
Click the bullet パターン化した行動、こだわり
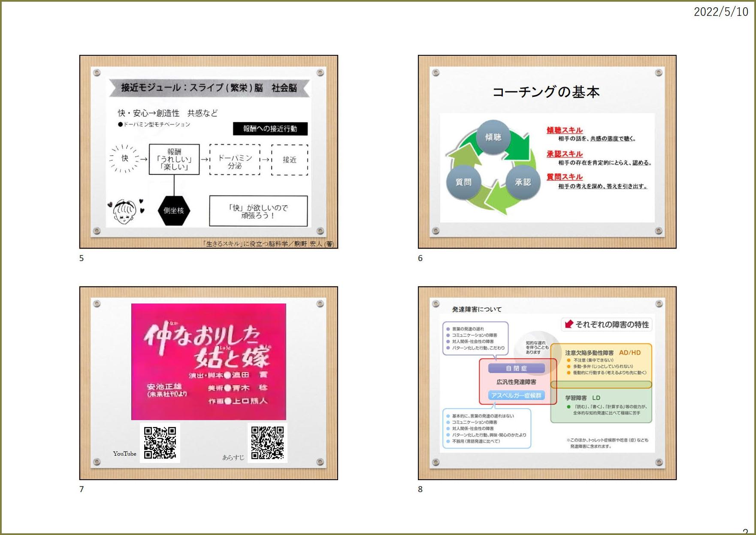[x=475, y=348]
